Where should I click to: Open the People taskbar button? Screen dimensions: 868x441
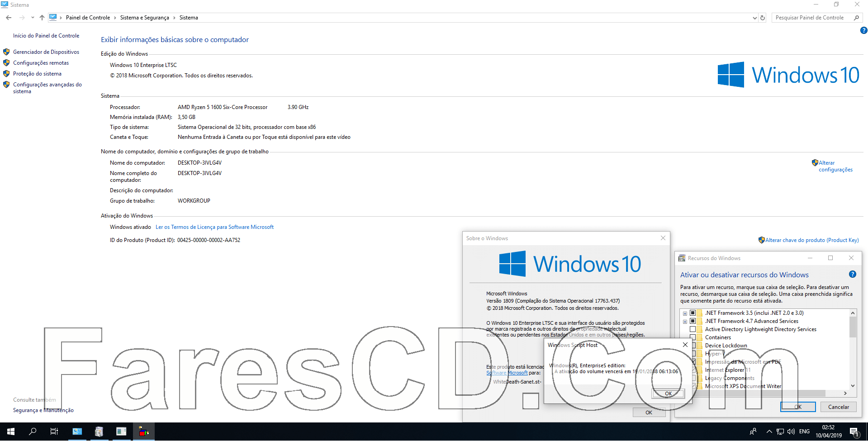coord(753,432)
